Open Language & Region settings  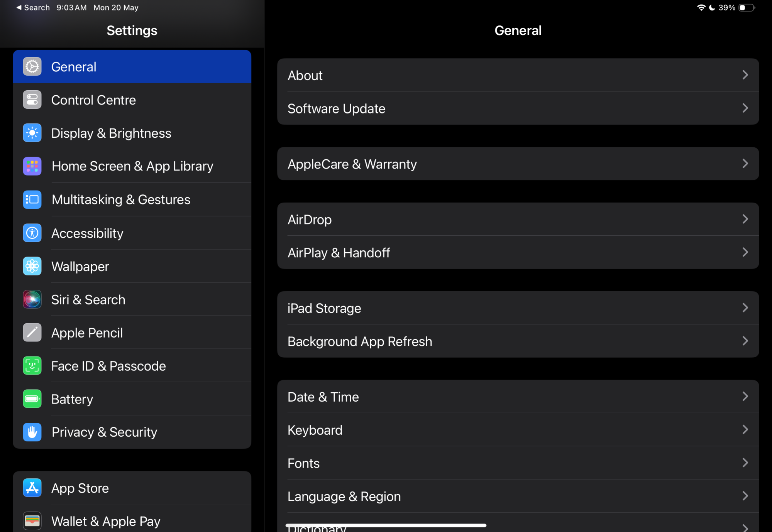pos(518,496)
